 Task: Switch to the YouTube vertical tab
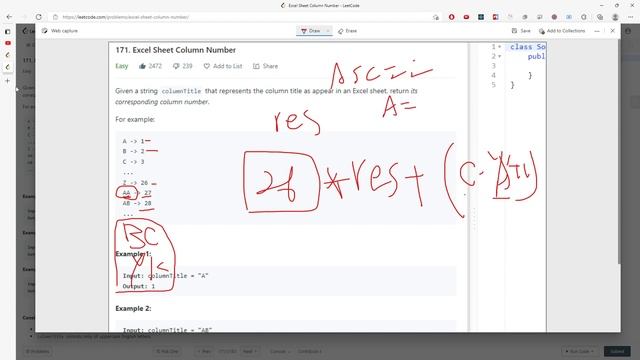[8, 43]
